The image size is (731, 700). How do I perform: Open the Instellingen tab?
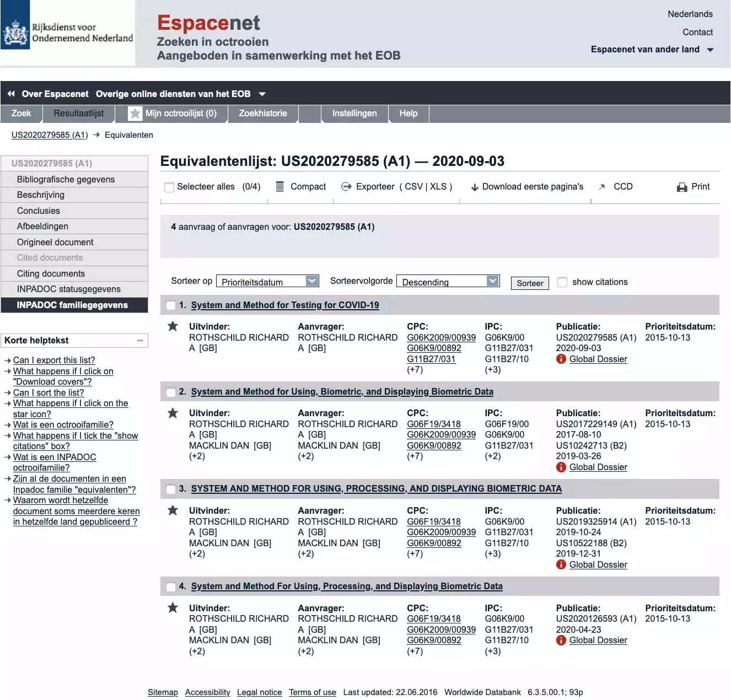click(354, 114)
